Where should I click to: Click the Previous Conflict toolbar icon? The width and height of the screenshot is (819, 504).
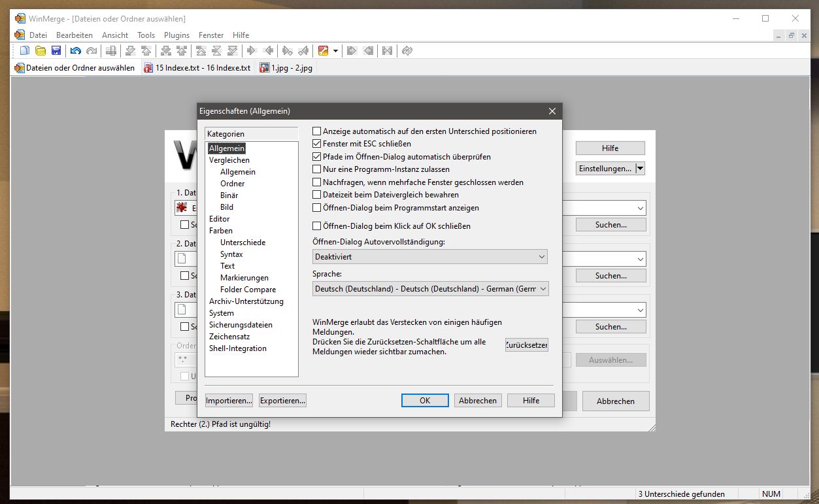point(182,51)
